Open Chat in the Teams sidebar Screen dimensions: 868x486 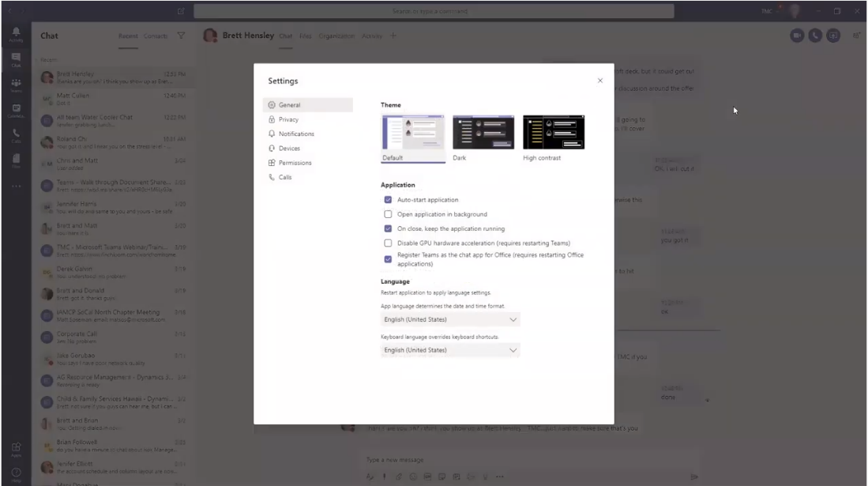16,60
